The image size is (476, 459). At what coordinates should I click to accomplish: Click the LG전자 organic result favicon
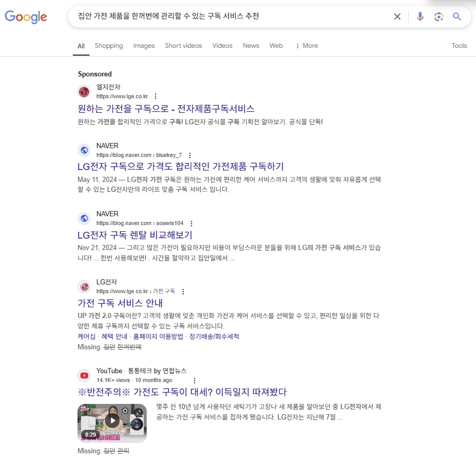click(84, 286)
